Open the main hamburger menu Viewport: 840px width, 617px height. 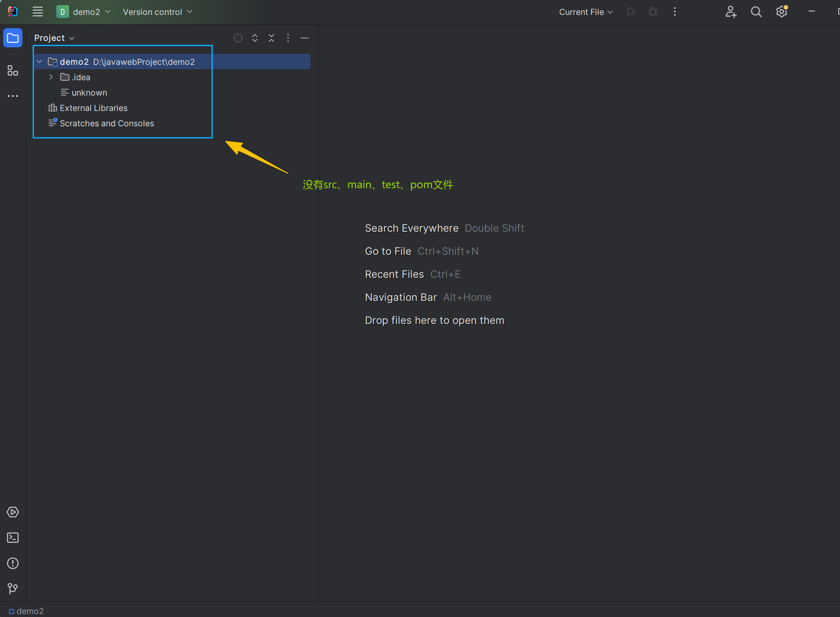(x=38, y=12)
